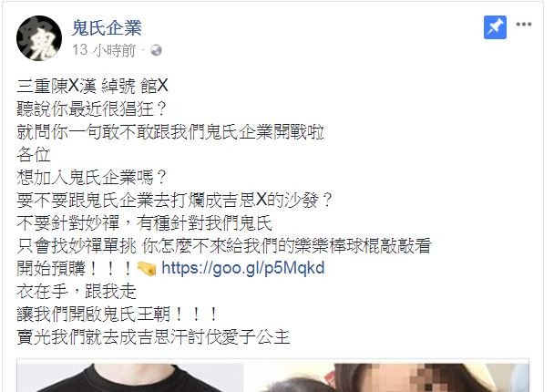The height and width of the screenshot is (392, 554).
Task: Open the https://goo.gl/p5Mqkd link
Action: [x=243, y=268]
